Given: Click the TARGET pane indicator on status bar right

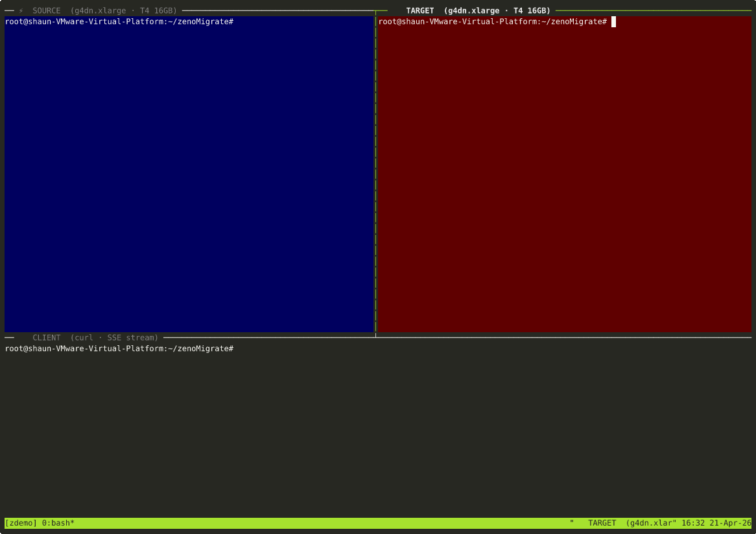Looking at the screenshot, I should click(602, 522).
